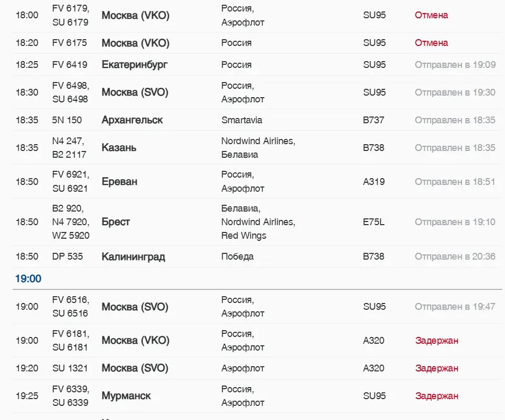This screenshot has width=505, height=420.
Task: Click the status 'Отправлен в 20:36'
Action: click(x=455, y=256)
